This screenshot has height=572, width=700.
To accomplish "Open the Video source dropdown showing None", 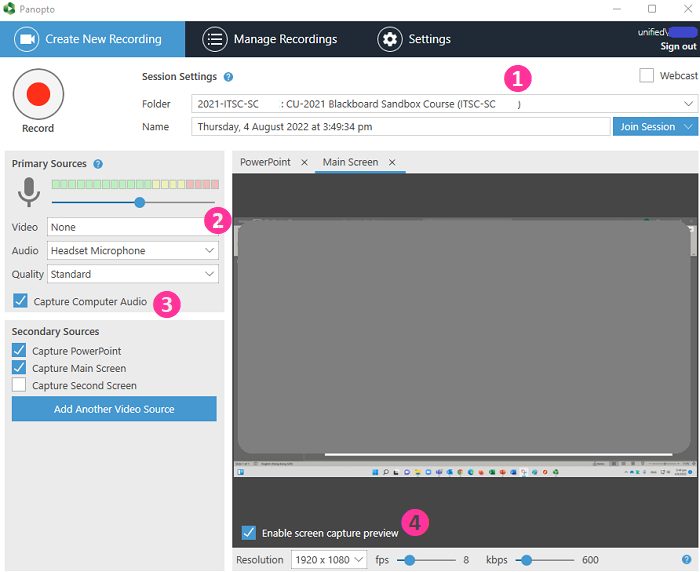I will coord(133,227).
